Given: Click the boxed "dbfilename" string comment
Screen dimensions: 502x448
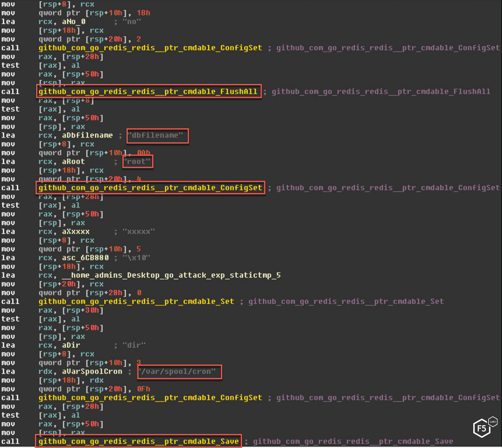Looking at the screenshot, I should tap(157, 135).
